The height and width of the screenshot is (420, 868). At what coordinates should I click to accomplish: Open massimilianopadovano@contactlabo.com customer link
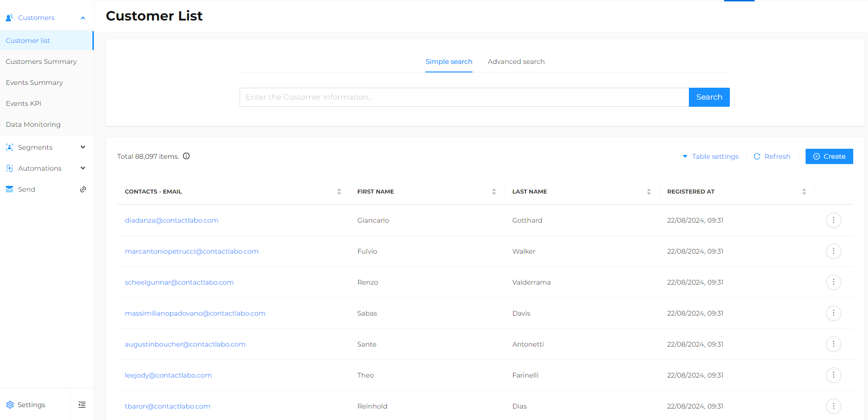point(195,313)
